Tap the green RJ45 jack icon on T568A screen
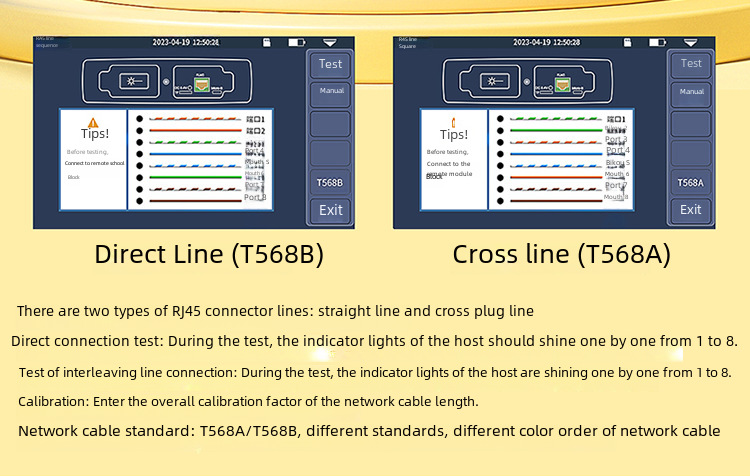The height and width of the screenshot is (476, 750). coord(562,83)
